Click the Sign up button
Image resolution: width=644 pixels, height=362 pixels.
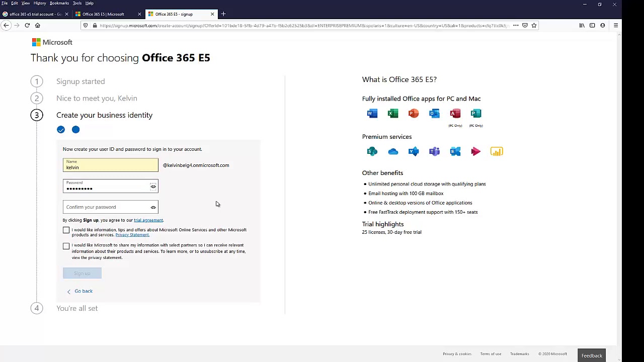(82, 274)
